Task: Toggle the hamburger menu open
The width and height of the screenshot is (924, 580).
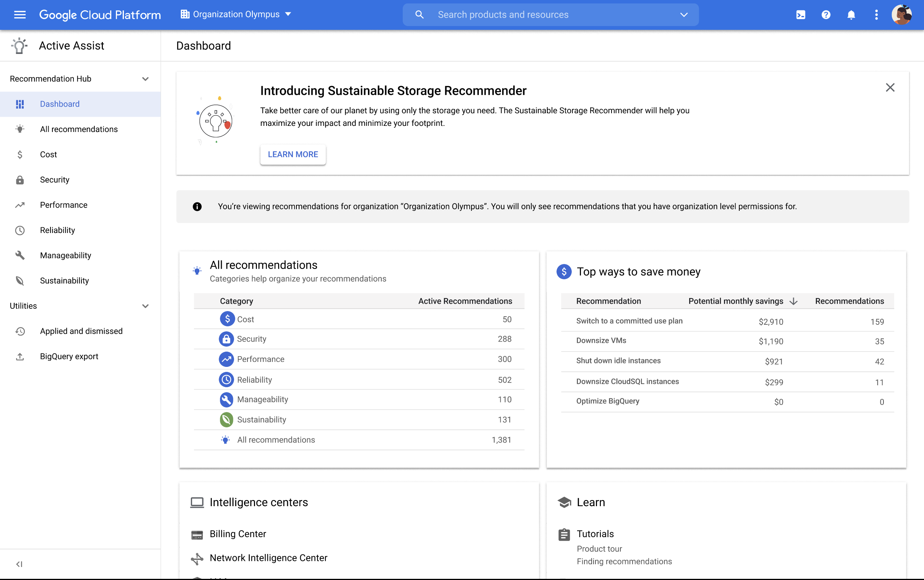Action: pyautogui.click(x=20, y=14)
